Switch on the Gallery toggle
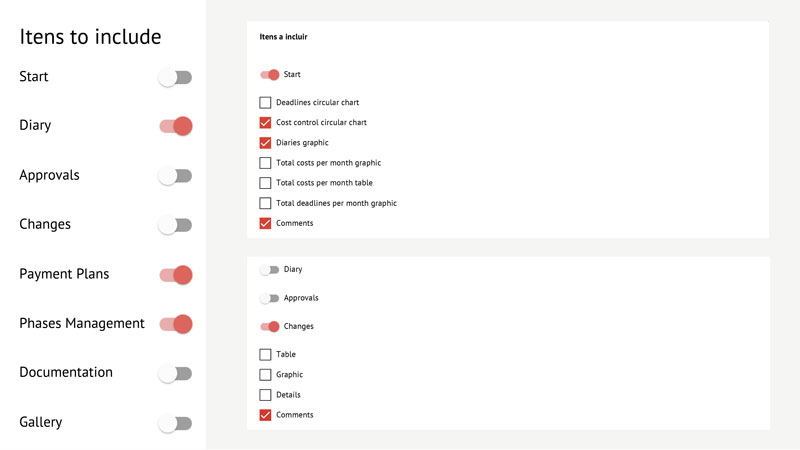Screen dimensions: 800x450 [175, 423]
